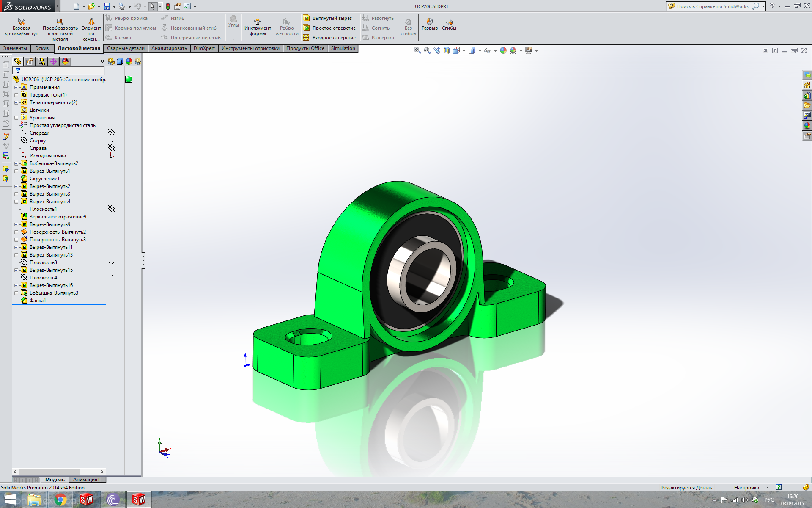Toggle visibility icon for Плоскость1
Image resolution: width=812 pixels, height=508 pixels.
[x=111, y=209]
